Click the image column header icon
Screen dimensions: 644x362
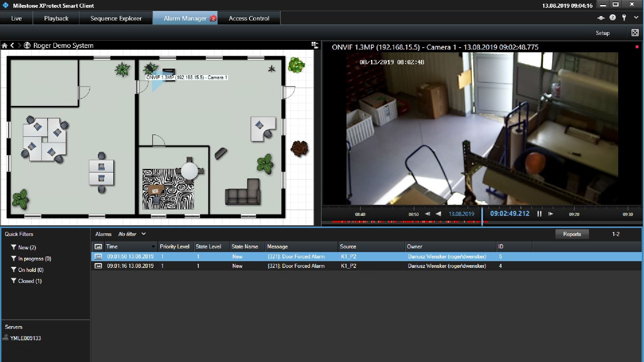click(98, 246)
